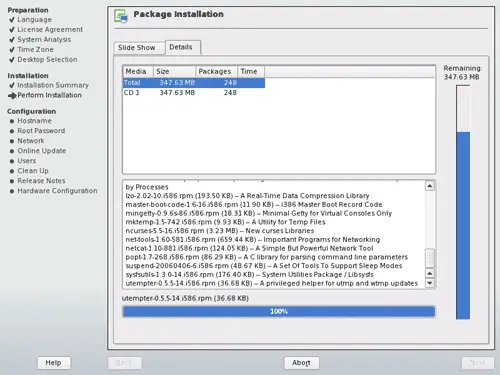Click the Hardware Configuration step bullet
The width and height of the screenshot is (500, 375).
tap(12, 191)
